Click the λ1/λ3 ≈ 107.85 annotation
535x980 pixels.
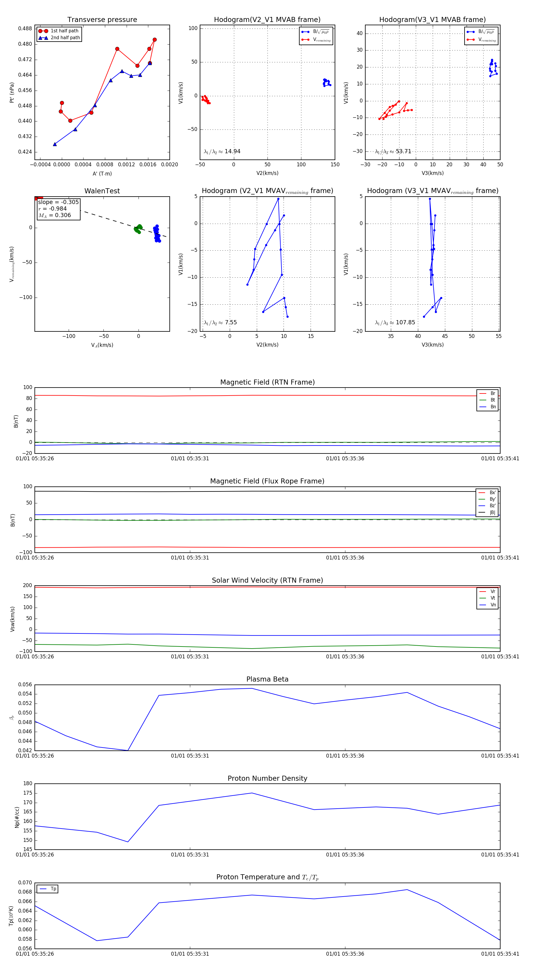click(x=395, y=323)
